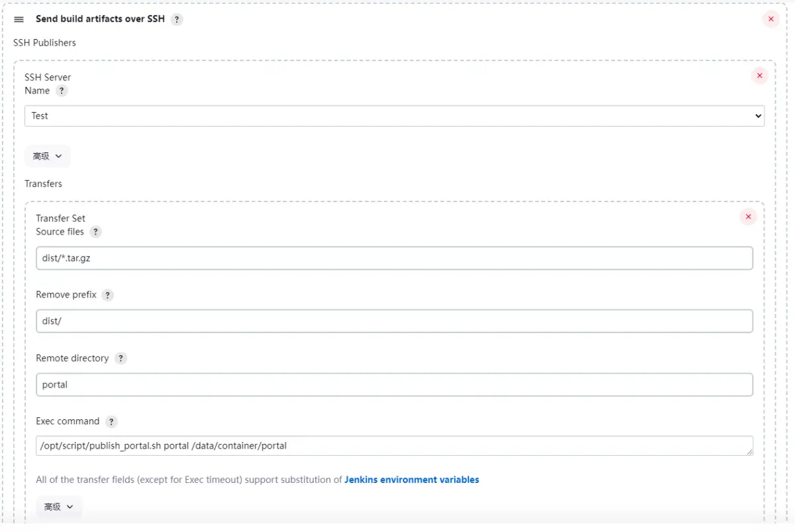795x532 pixels.
Task: Remove the Send build artifacts over SSH step
Action: (x=770, y=19)
